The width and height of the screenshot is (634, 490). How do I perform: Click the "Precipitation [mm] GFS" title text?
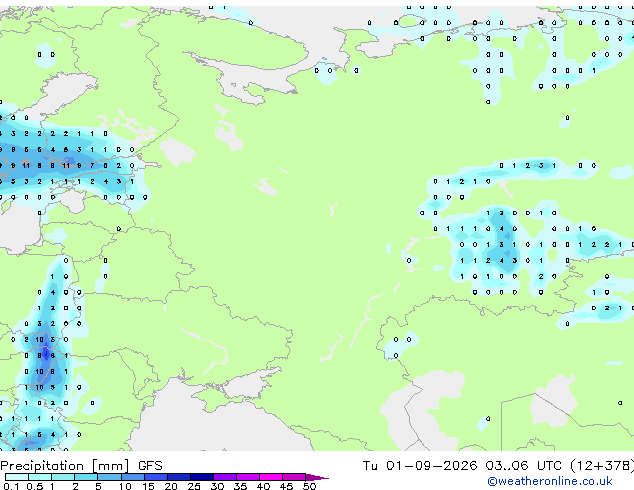(81, 466)
